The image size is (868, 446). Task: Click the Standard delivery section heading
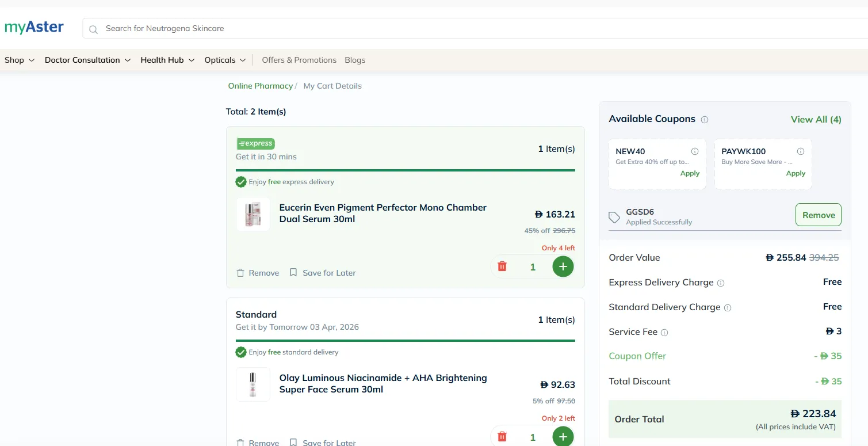coord(256,314)
